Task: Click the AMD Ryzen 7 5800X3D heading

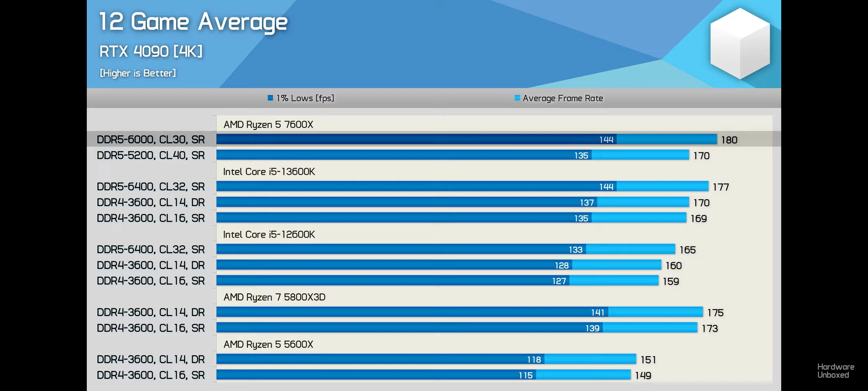Action: [x=274, y=297]
